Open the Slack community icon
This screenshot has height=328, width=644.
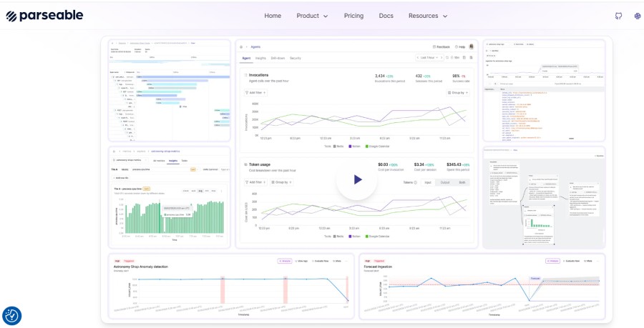(x=638, y=16)
